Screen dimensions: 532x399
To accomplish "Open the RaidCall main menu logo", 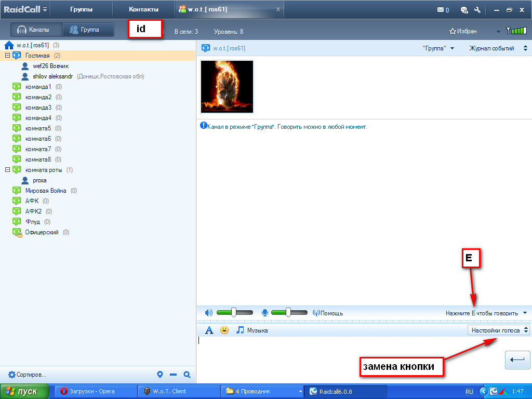I will click(25, 9).
